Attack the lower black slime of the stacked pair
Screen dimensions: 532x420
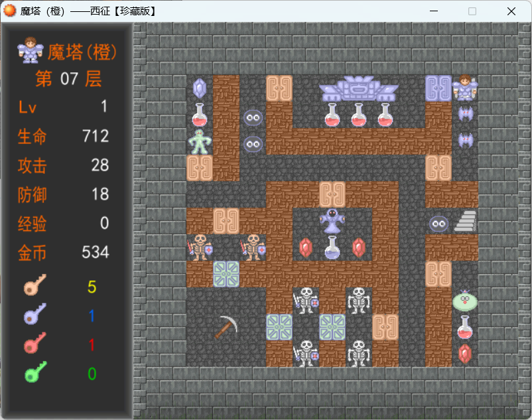253,144
